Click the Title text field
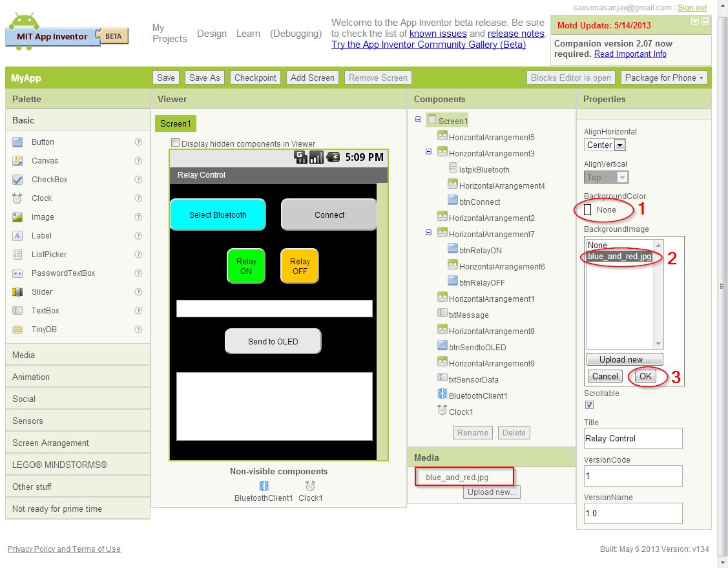Screen dimensions: 728x568 [633, 438]
